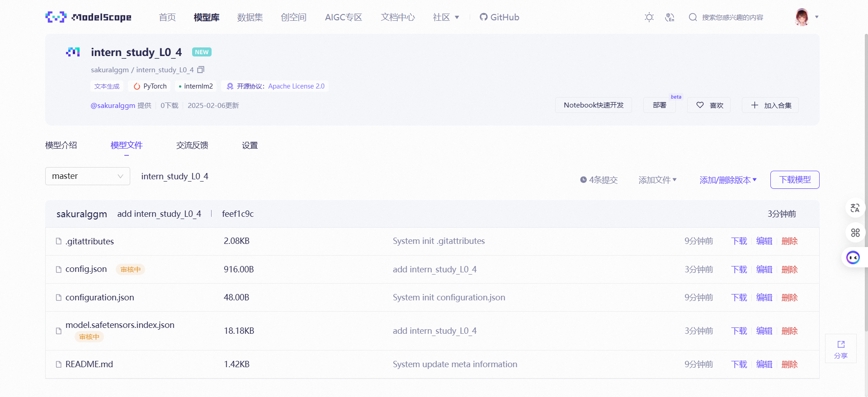
Task: Open model.safetensors.index.json file name
Action: coord(120,325)
